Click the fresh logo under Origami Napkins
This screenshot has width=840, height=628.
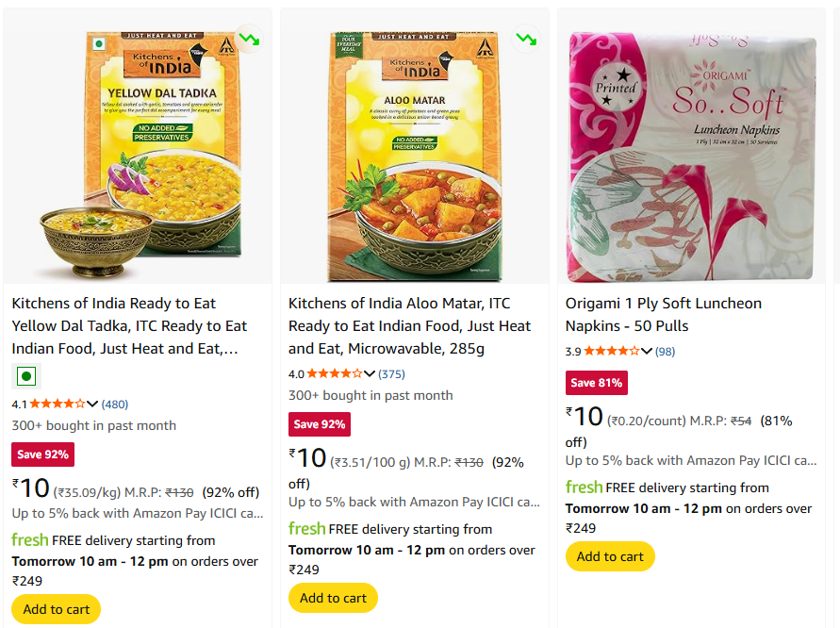[x=584, y=488]
